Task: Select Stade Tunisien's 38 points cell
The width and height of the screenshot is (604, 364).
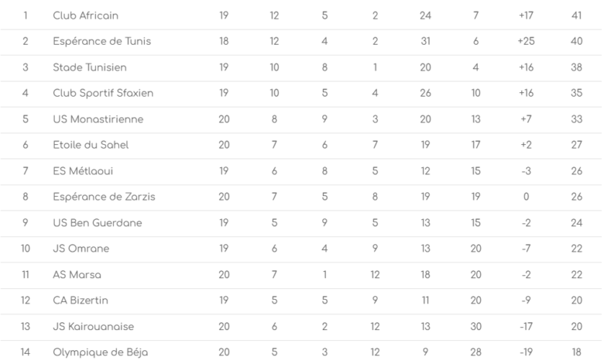Action: (x=576, y=67)
